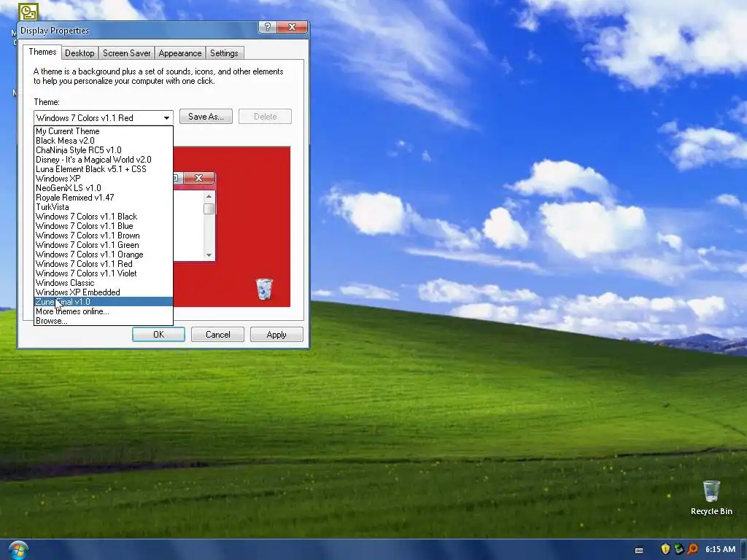Select Windows 7 Colors v1.1 Red in list
The width and height of the screenshot is (747, 560).
(104, 264)
